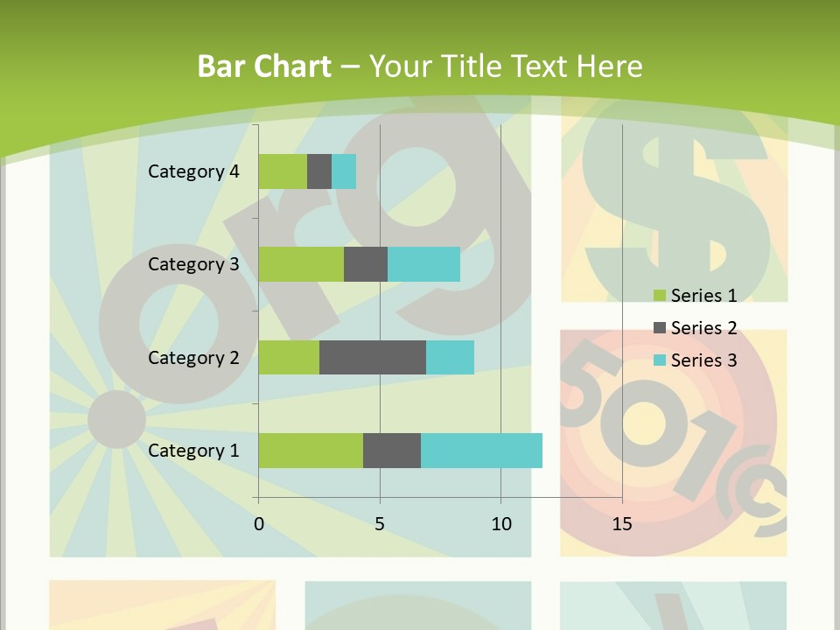This screenshot has width=840, height=630.
Task: Select the Category 4 axis label
Action: tap(193, 171)
